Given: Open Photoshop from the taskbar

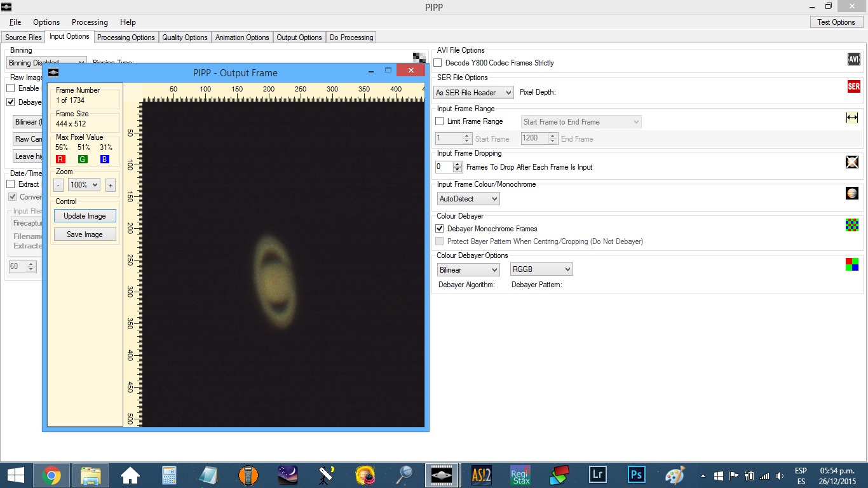Looking at the screenshot, I should (636, 475).
